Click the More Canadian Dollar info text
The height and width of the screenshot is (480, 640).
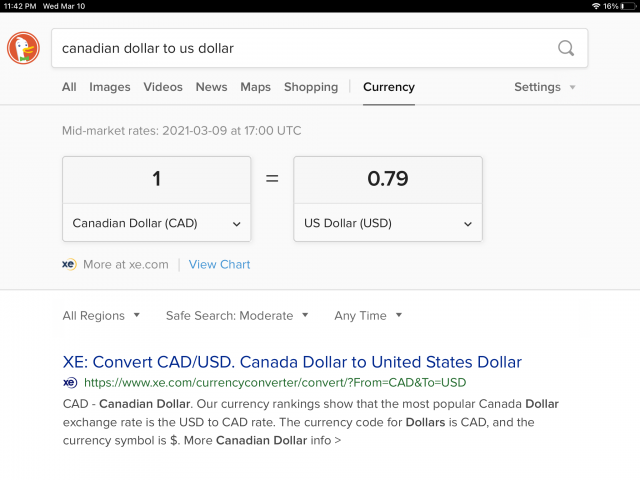[262, 440]
